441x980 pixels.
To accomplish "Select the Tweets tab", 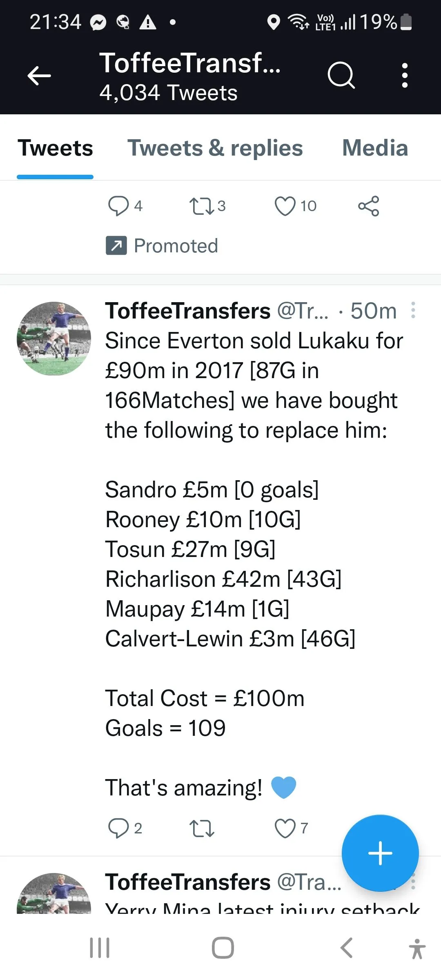I will 55,148.
